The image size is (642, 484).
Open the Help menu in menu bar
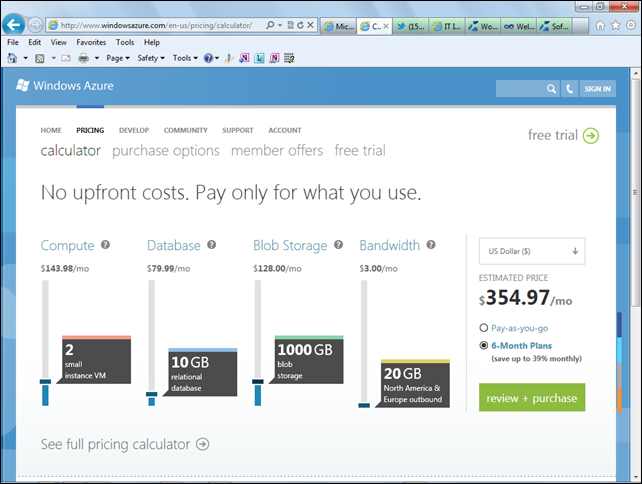tap(151, 42)
